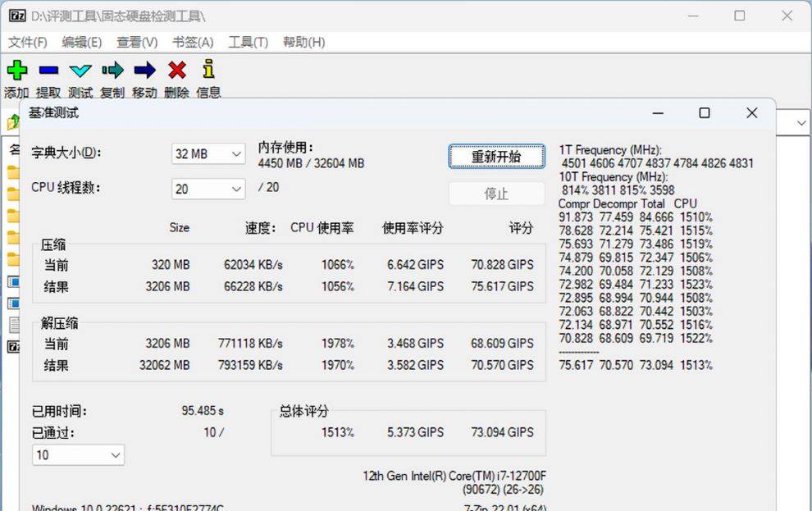Screen dimensions: 812x511
Task: Click the 7z icon in title bar
Action: coord(17,16)
